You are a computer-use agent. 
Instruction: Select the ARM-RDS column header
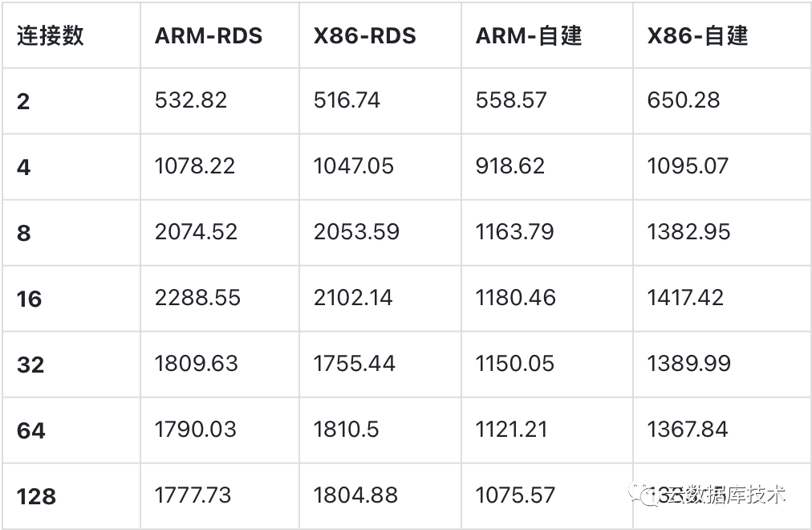(208, 36)
